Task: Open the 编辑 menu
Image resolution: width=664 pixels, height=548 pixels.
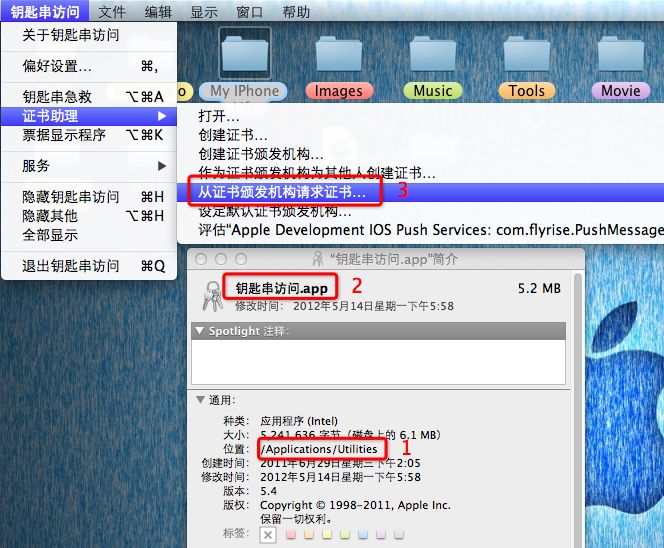Action: [x=158, y=11]
